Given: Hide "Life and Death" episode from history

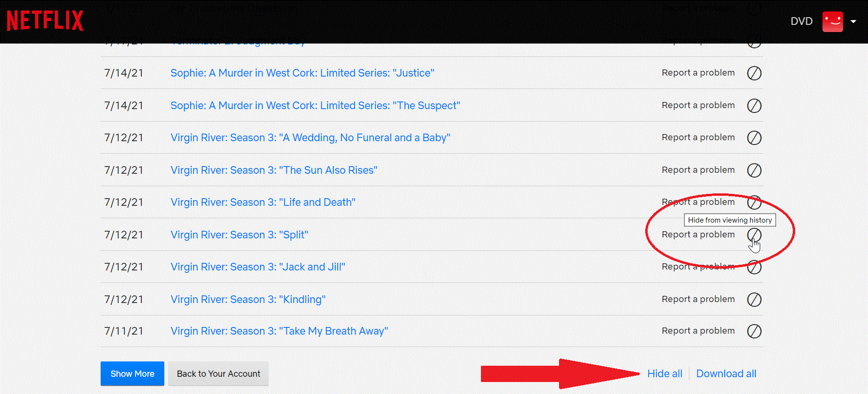Looking at the screenshot, I should click(x=754, y=203).
